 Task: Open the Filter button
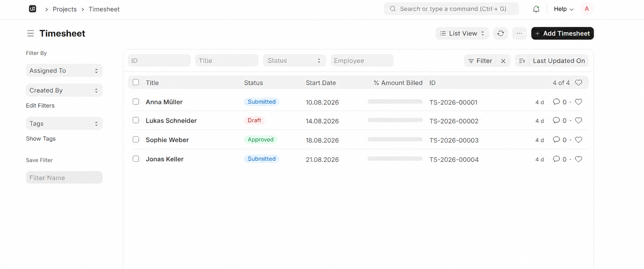[480, 61]
